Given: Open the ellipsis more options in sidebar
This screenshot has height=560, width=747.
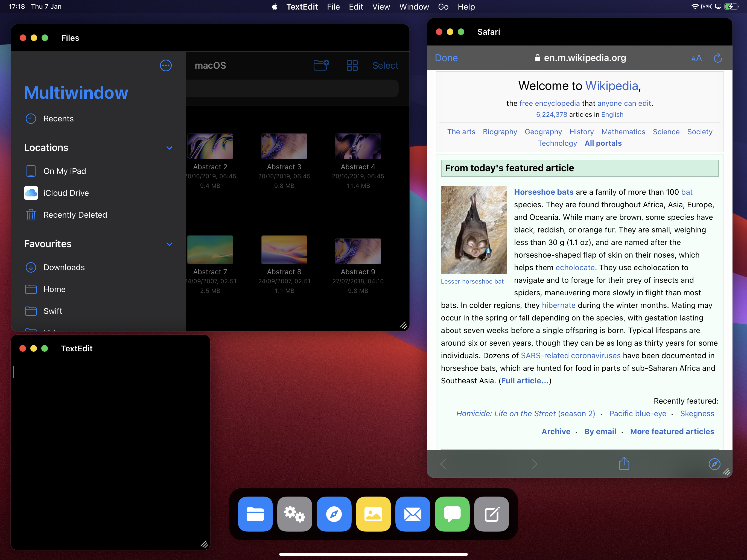Looking at the screenshot, I should pos(165,65).
